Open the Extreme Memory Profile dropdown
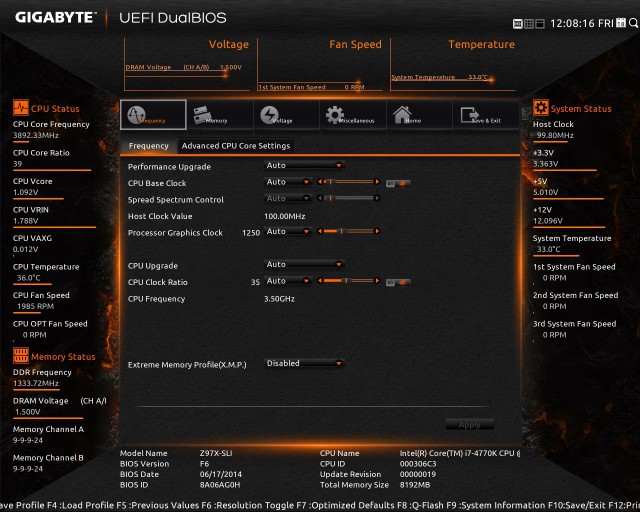This screenshot has width=640, height=512. (304, 363)
